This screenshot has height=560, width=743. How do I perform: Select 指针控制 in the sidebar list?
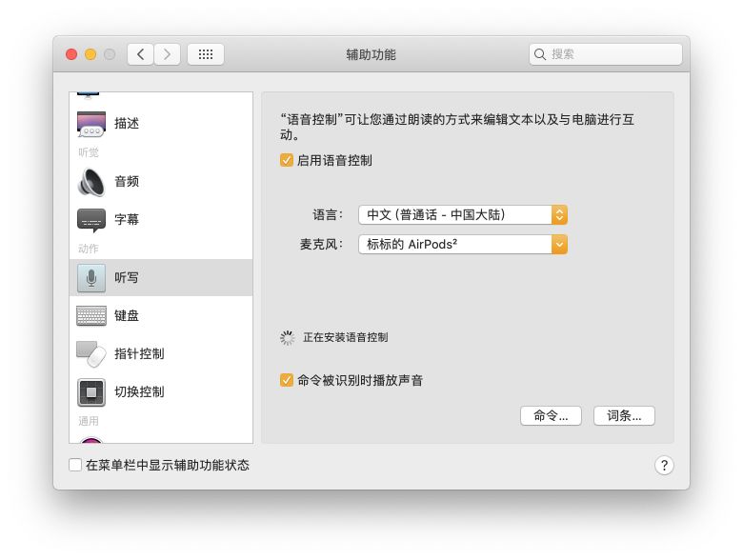161,354
